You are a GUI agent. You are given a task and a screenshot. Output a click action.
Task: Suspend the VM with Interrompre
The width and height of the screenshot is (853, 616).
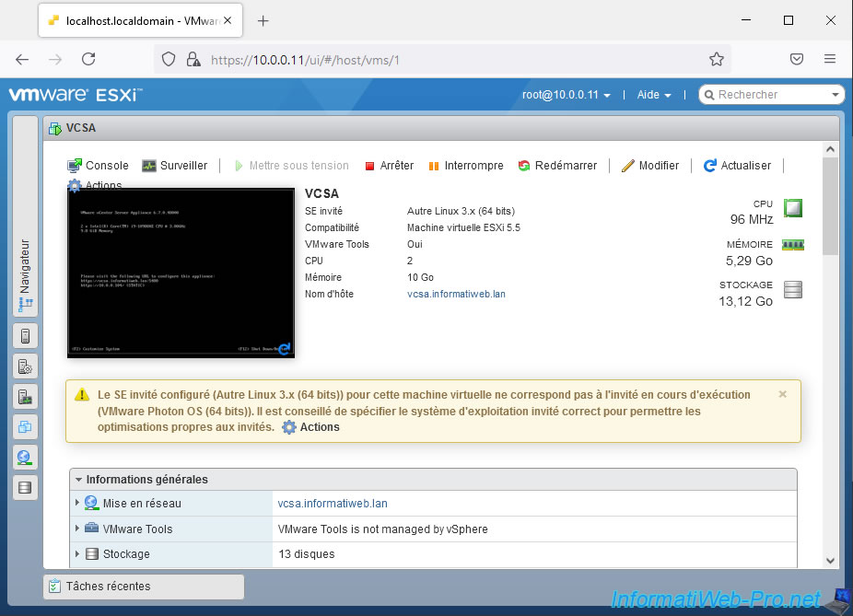[466, 166]
